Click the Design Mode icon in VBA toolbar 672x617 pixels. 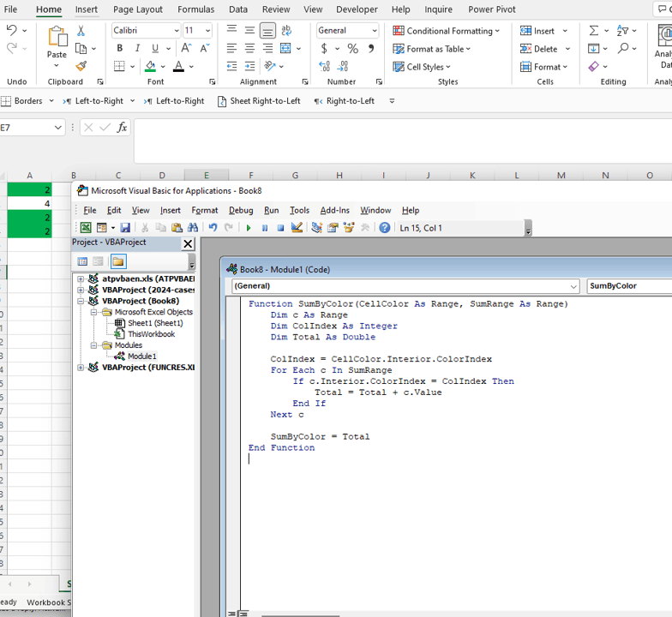pyautogui.click(x=297, y=228)
